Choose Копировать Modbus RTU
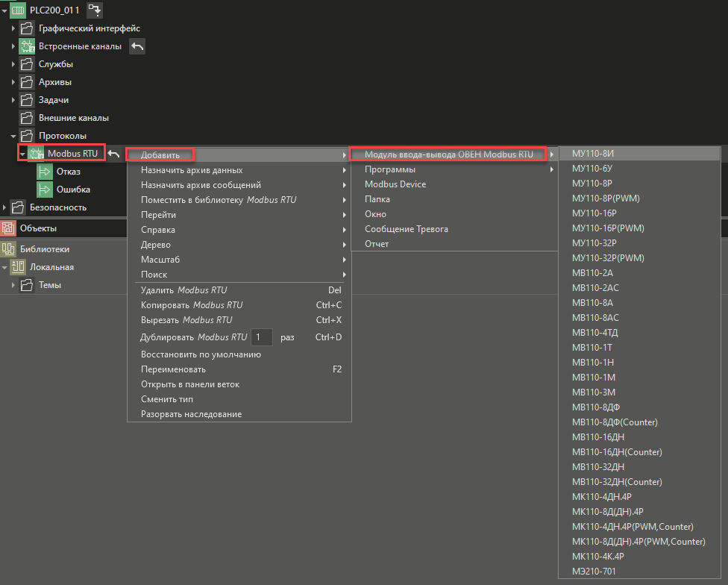Screen dimensions: 728x585 click(239, 305)
